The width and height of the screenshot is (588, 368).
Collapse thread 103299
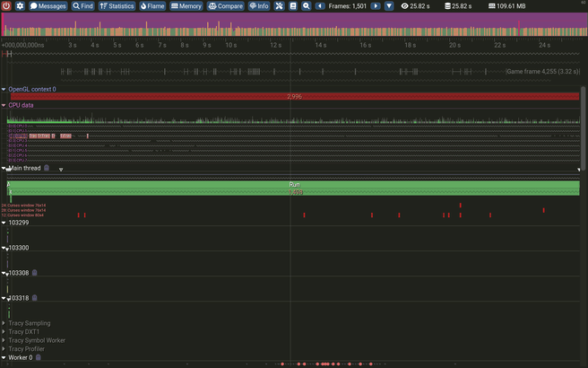coord(4,223)
